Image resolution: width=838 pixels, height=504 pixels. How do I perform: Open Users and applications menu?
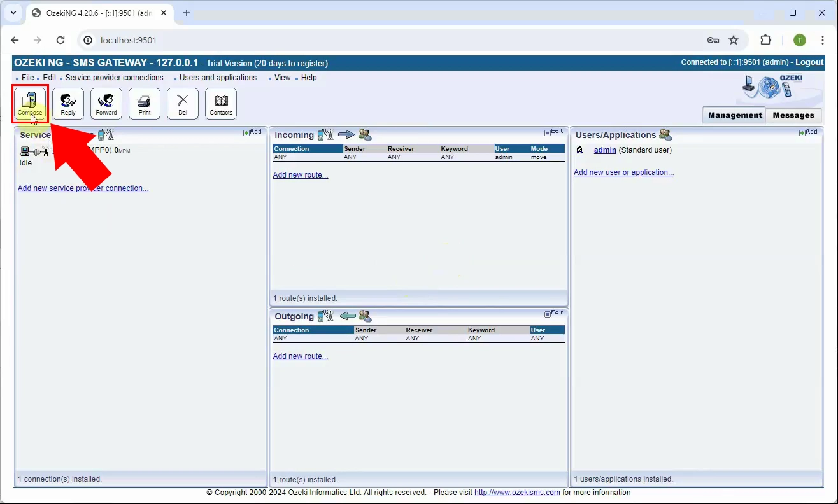(x=218, y=78)
